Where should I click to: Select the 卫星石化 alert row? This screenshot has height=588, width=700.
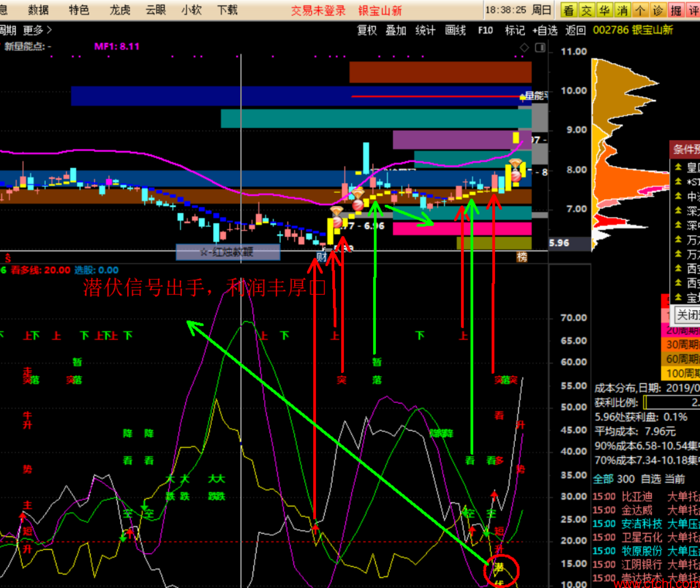coord(646,537)
